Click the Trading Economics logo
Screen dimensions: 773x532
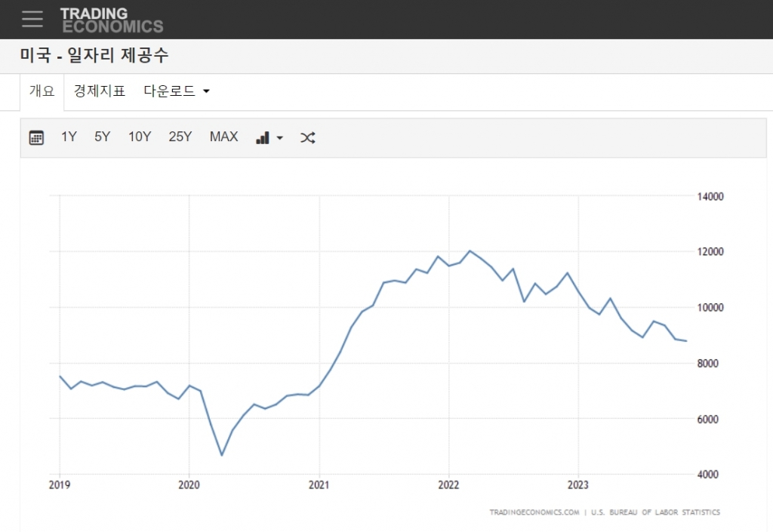(x=111, y=20)
